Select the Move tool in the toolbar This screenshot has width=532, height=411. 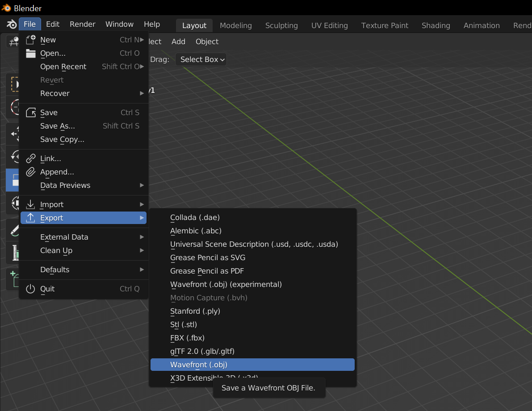coord(13,134)
